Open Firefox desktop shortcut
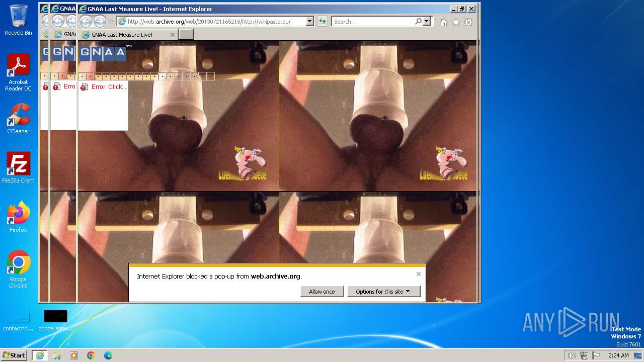 pyautogui.click(x=18, y=217)
